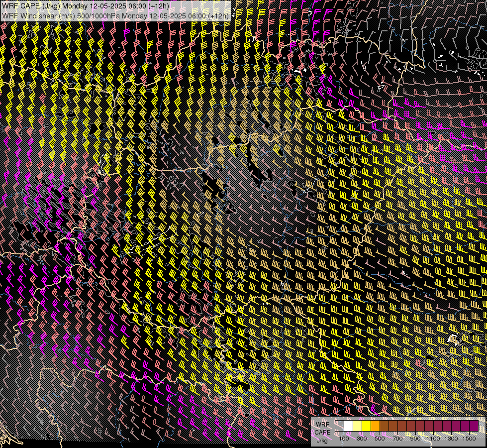
Task: Select the leftmost transparent CAPE legend swatch
Action: click(x=339, y=426)
